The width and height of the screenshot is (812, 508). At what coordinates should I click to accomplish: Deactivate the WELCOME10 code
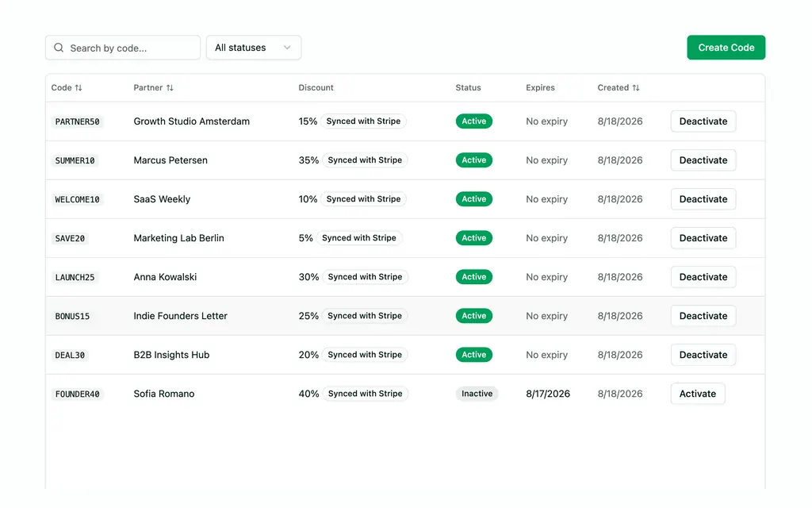pos(703,199)
